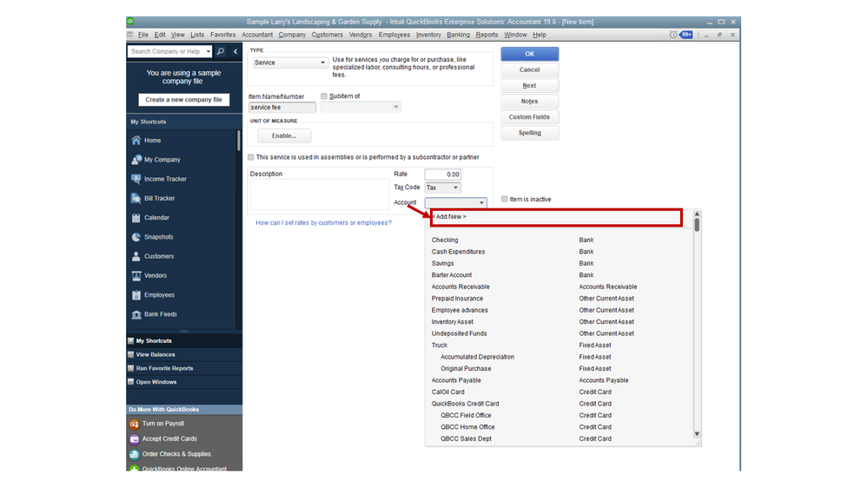The height and width of the screenshot is (488, 868).
Task: Click the Home shortcut icon
Action: tap(136, 140)
